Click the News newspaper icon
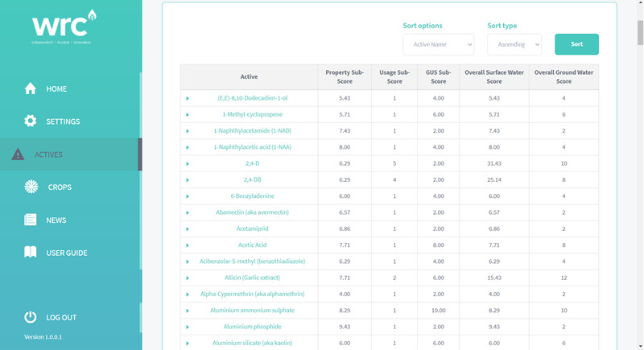644x350 pixels. click(31, 220)
